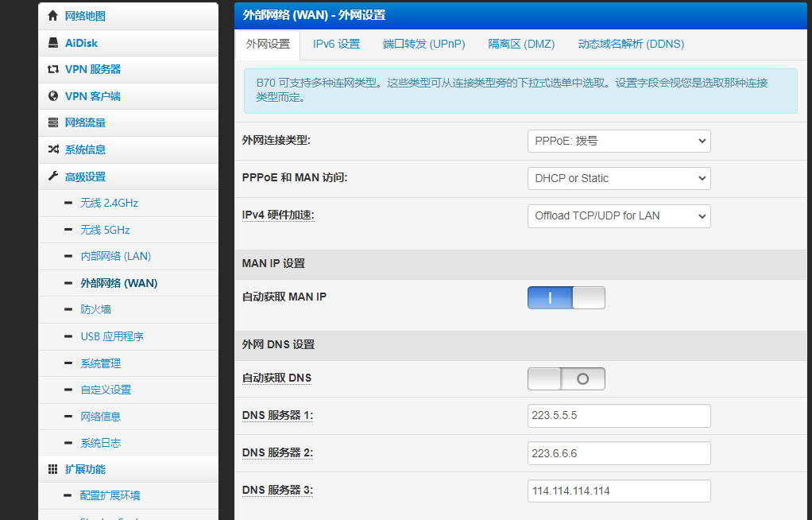812x520 pixels.
Task: Click the DNS 服务器 3 input field
Action: (619, 491)
